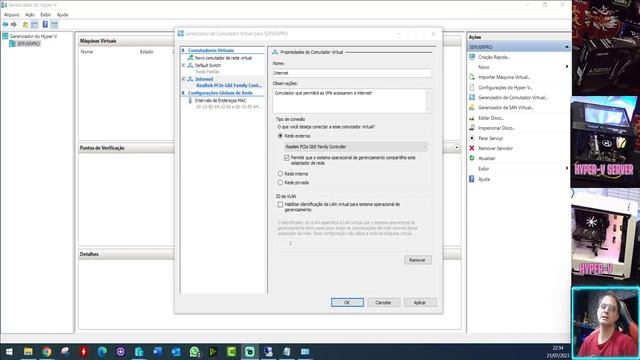Click Novo in the Ações pane
The width and height of the screenshot is (640, 360).
point(484,67)
